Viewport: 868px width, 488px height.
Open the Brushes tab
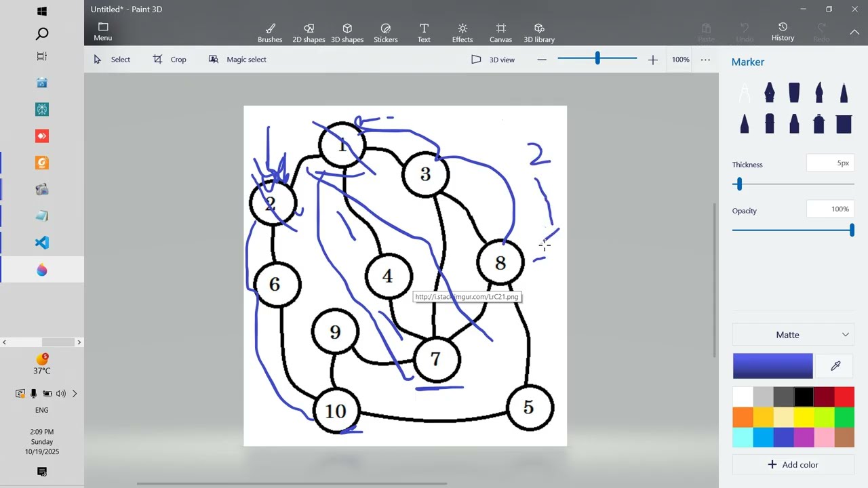coord(270,33)
